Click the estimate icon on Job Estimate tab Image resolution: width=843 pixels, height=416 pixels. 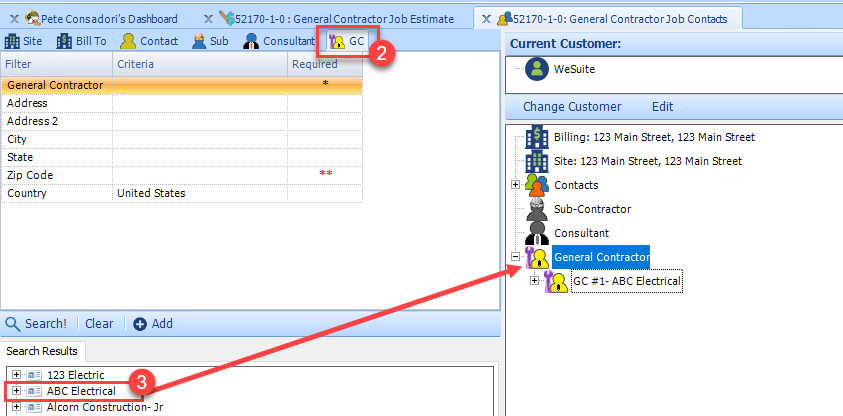[226, 19]
